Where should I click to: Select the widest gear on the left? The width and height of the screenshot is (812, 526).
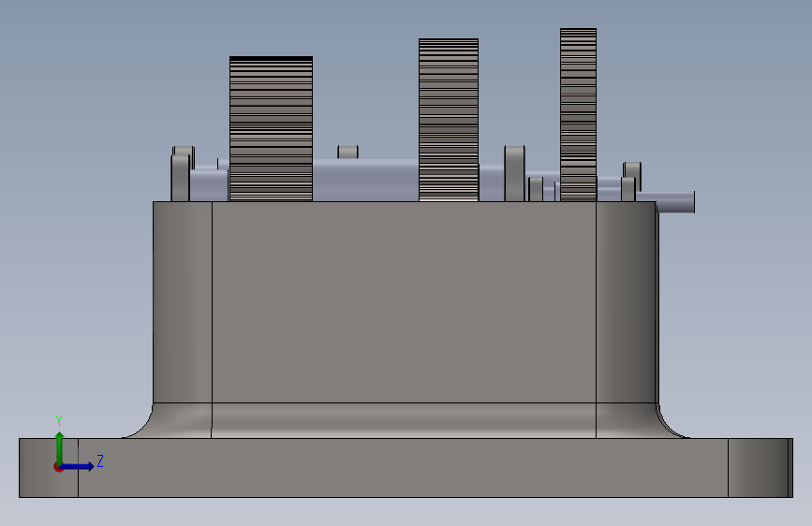click(x=271, y=128)
